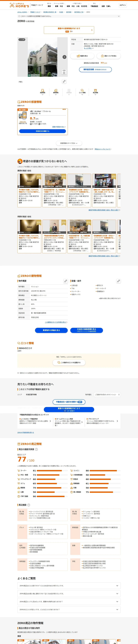138x644 pixels.
Task: Advance to next building photo arrow
Action: click(x=64, y=57)
